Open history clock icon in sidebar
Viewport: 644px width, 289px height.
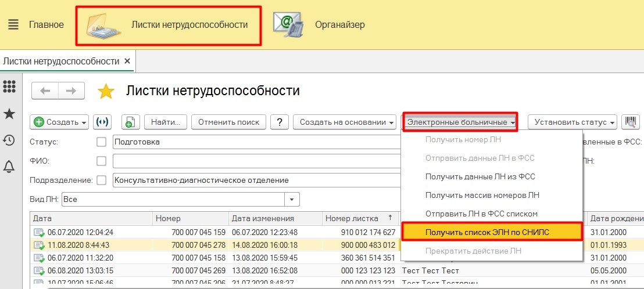tap(9, 140)
